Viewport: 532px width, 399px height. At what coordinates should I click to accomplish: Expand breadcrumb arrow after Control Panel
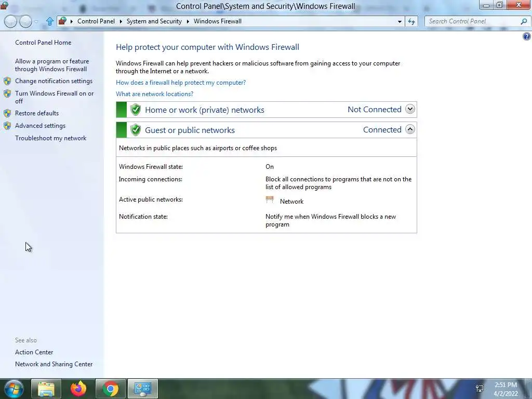point(121,21)
